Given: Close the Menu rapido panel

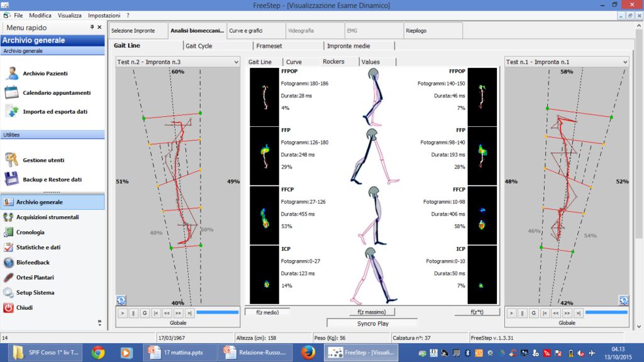Looking at the screenshot, I should pos(99,27).
